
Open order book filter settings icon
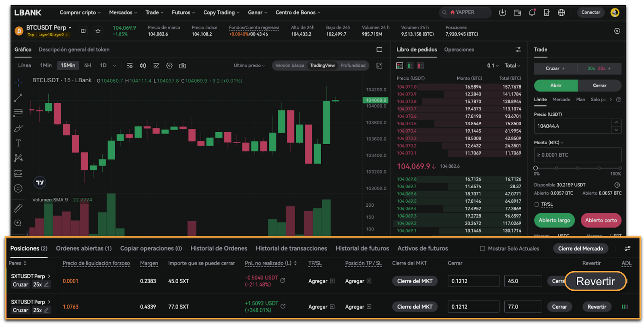(x=518, y=50)
